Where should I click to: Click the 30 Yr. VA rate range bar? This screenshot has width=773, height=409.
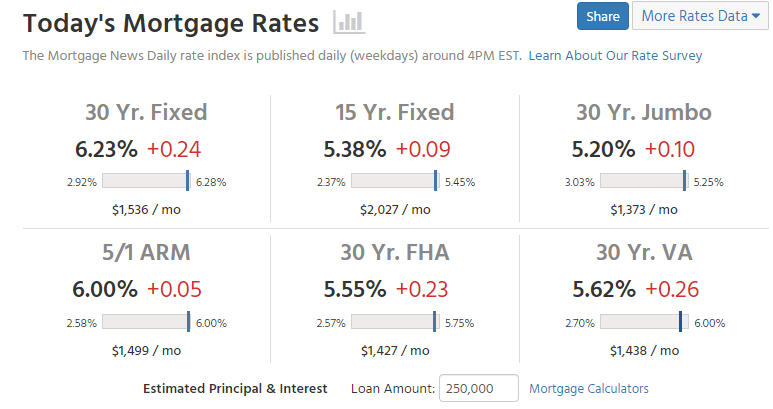click(643, 322)
